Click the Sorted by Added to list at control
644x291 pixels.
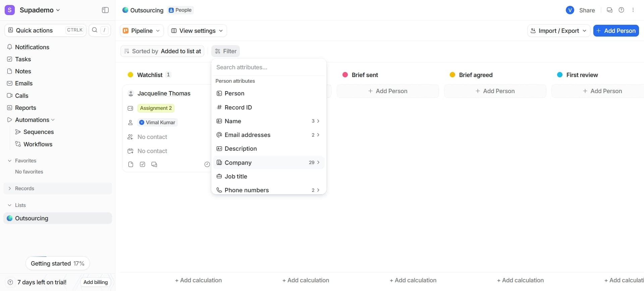pyautogui.click(x=162, y=51)
